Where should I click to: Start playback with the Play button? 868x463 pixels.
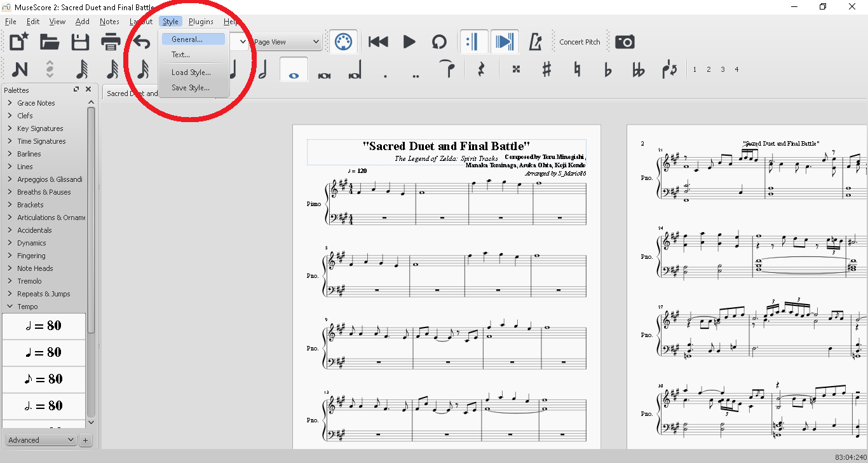[409, 42]
